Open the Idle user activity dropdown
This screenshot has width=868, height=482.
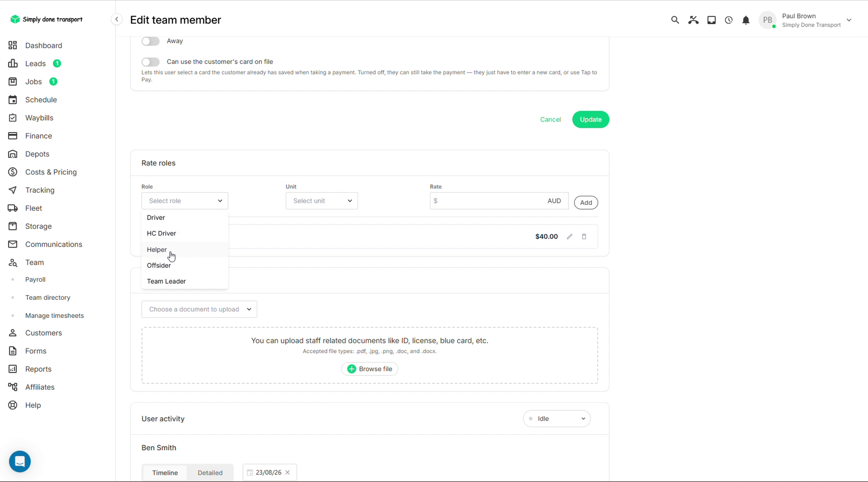(557, 419)
